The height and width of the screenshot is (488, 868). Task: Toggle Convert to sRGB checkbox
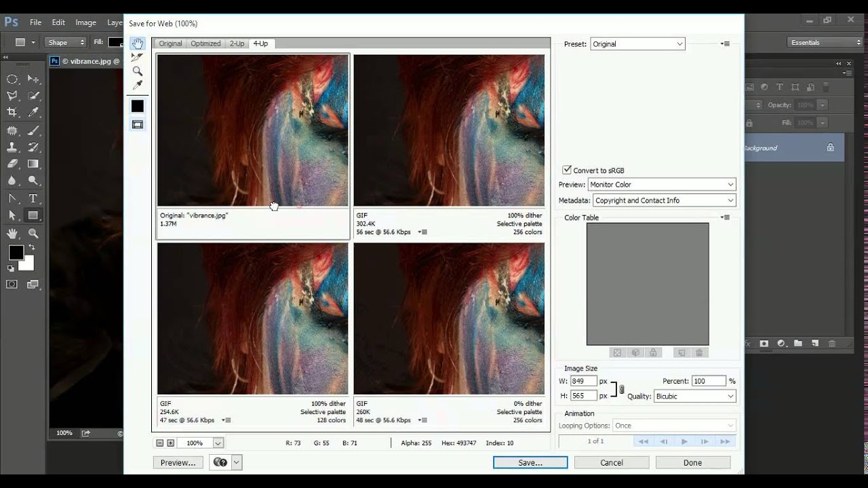tap(567, 170)
